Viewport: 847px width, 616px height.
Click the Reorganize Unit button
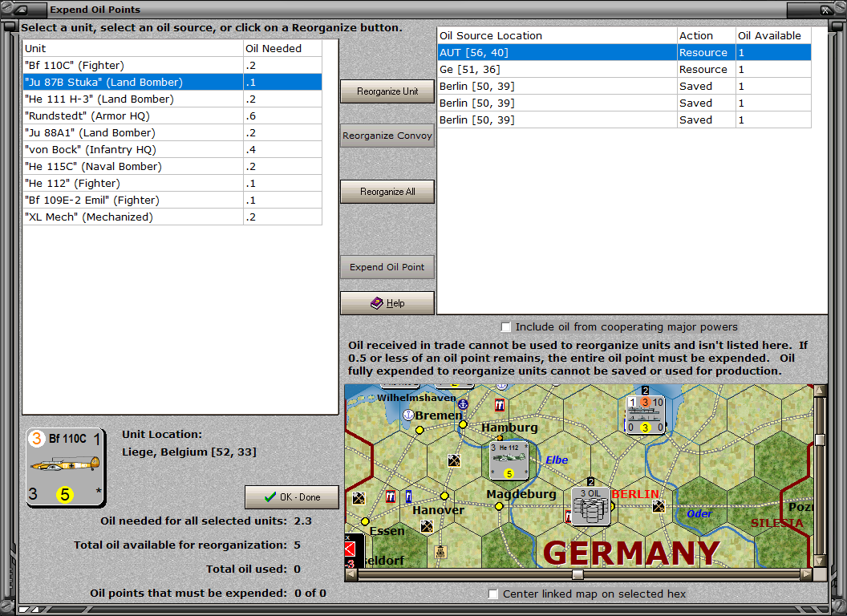[387, 91]
